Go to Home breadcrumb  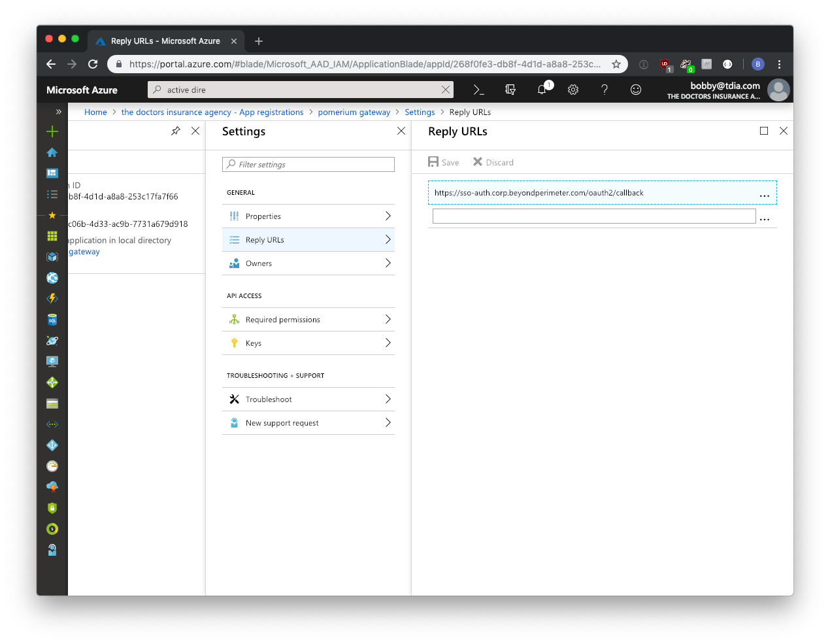tap(95, 112)
